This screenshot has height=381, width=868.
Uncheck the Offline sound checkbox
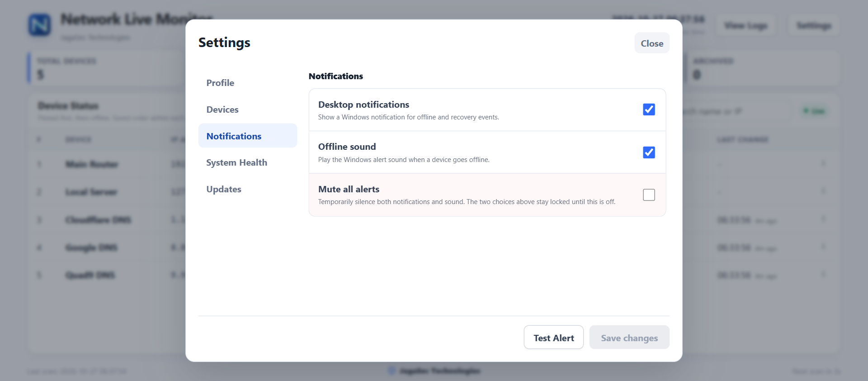[649, 152]
